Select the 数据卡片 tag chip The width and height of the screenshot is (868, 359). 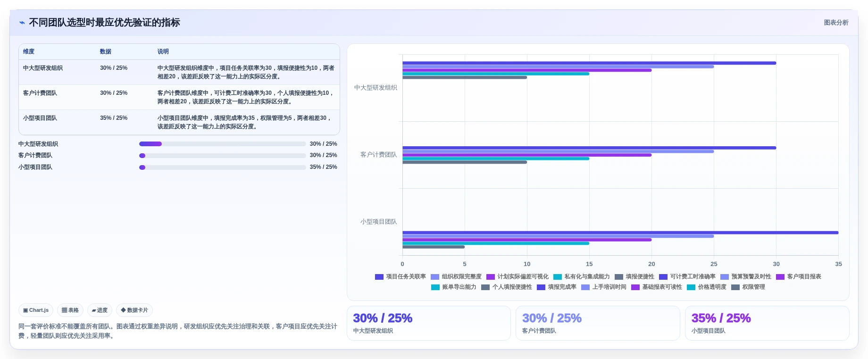(x=134, y=310)
